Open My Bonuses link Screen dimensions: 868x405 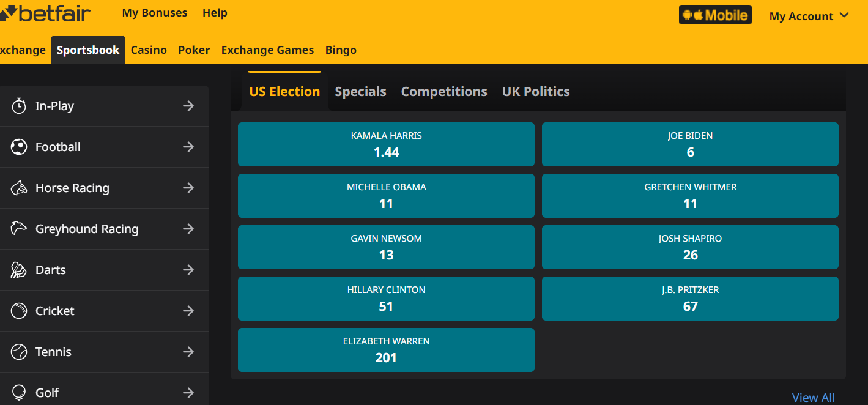coord(155,13)
